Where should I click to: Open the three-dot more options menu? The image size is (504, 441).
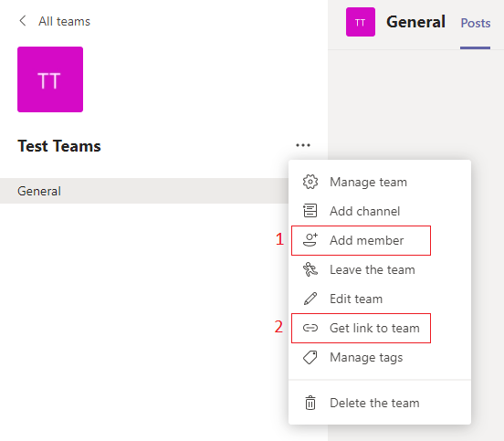[303, 145]
